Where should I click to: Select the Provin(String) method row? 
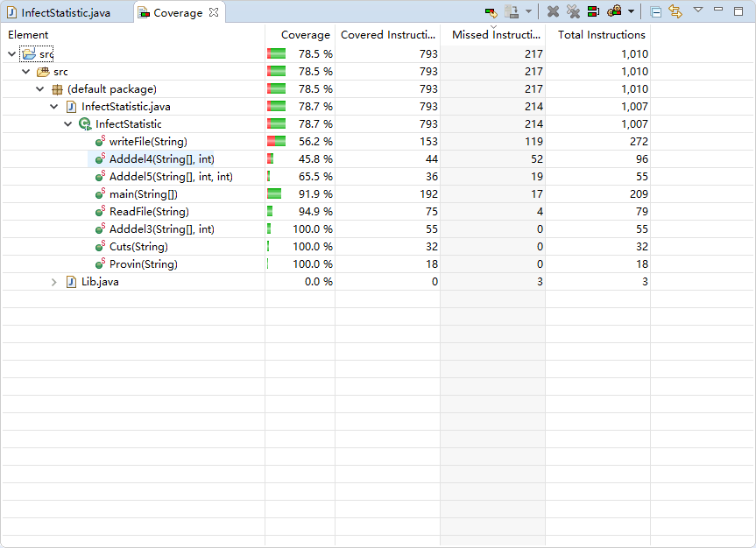(143, 264)
